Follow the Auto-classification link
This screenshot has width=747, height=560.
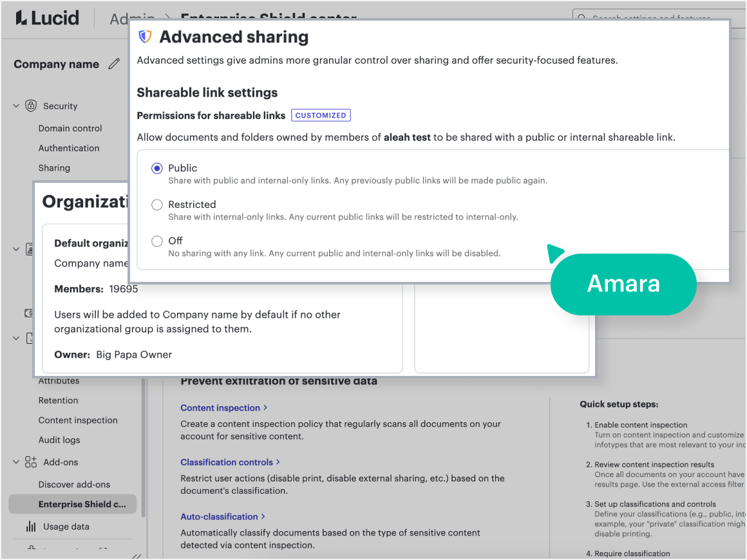click(x=222, y=516)
